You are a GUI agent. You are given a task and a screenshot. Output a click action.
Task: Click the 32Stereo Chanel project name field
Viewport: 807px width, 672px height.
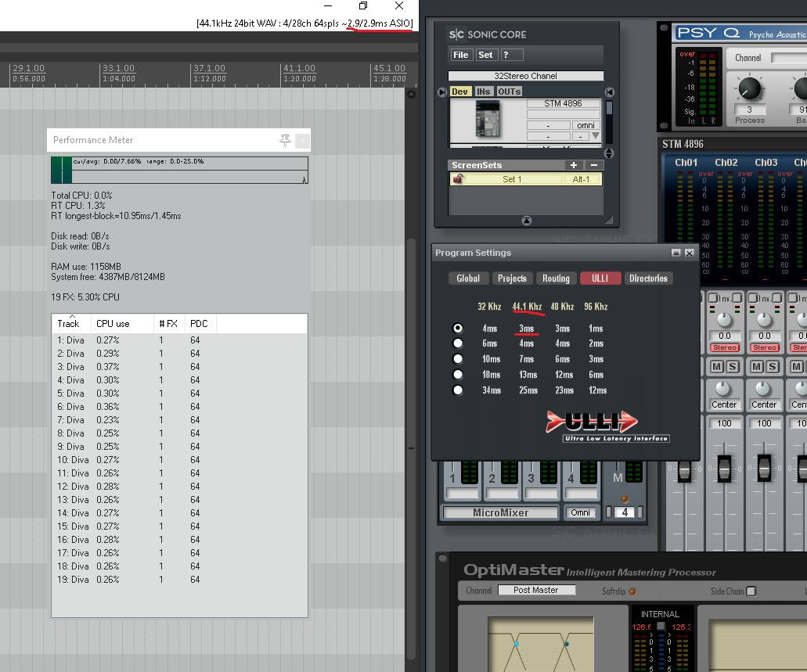click(525, 76)
